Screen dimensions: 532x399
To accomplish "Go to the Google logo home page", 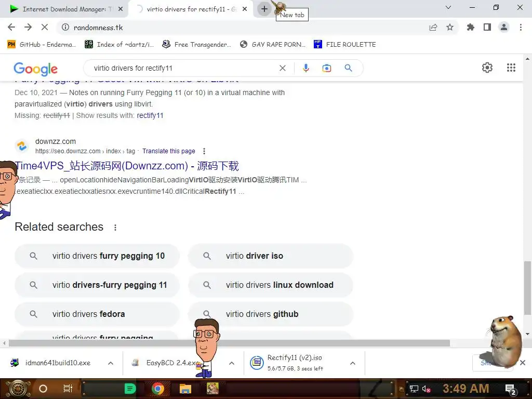I will coord(36,69).
